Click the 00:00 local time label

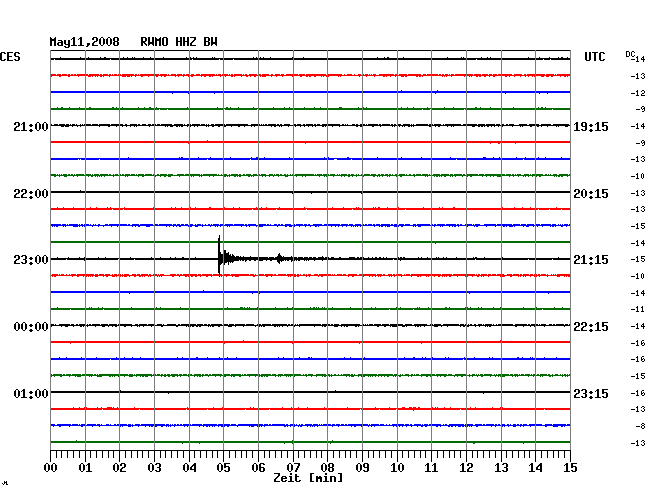(31, 327)
